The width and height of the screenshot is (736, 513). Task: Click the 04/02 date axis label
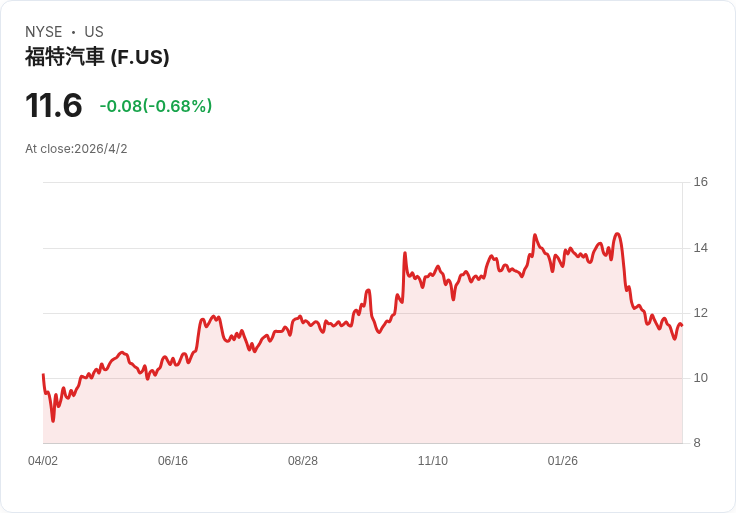click(x=43, y=461)
